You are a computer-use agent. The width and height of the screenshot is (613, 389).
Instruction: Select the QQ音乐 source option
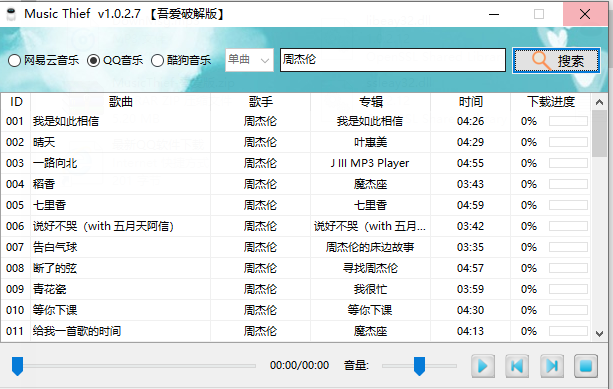(115, 60)
